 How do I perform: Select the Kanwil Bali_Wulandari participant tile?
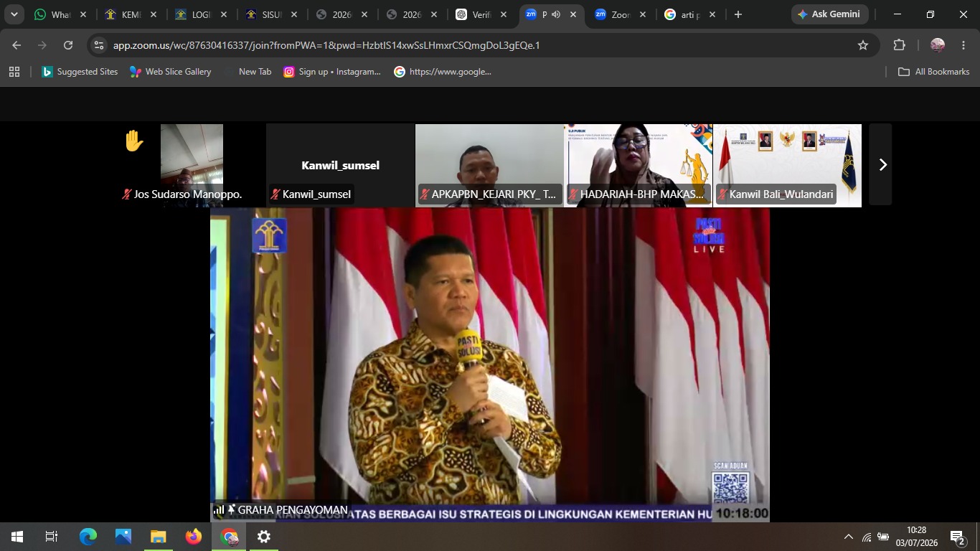coord(788,165)
